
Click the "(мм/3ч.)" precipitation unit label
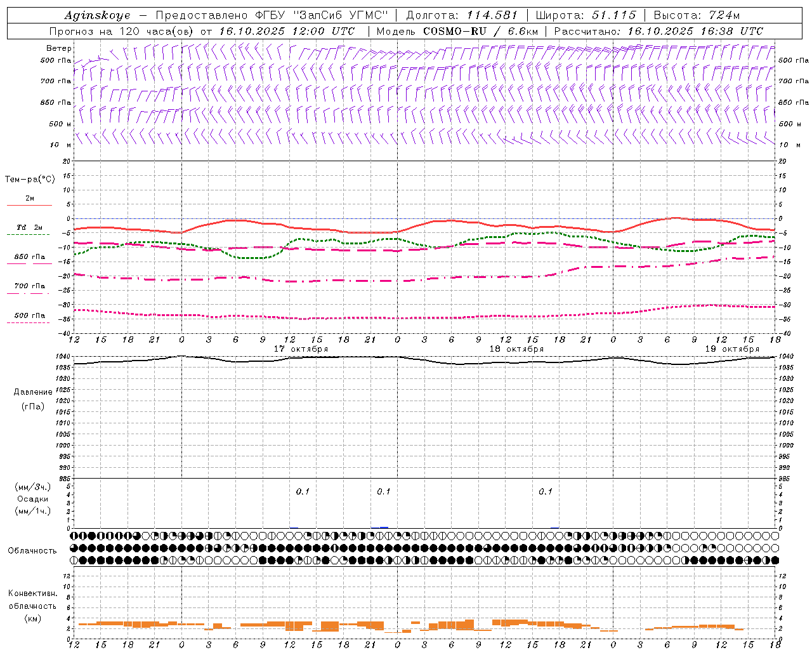(x=33, y=487)
